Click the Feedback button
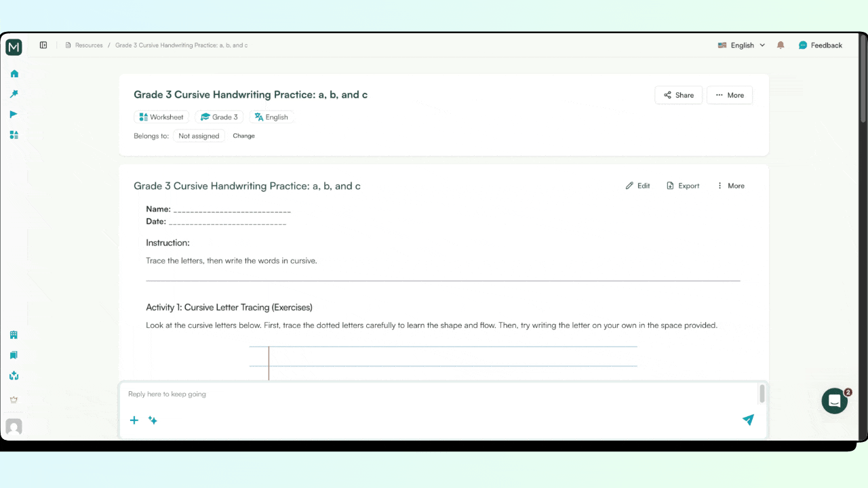868x488 pixels. (x=821, y=45)
